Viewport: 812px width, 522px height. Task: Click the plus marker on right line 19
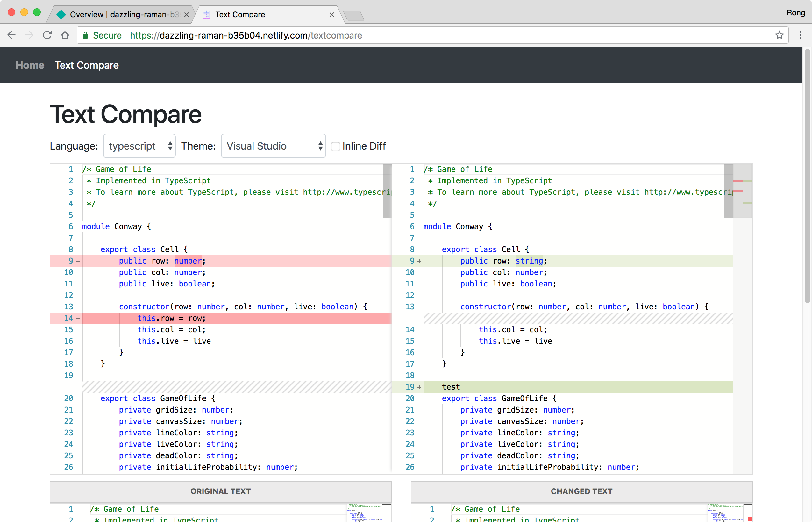click(419, 387)
